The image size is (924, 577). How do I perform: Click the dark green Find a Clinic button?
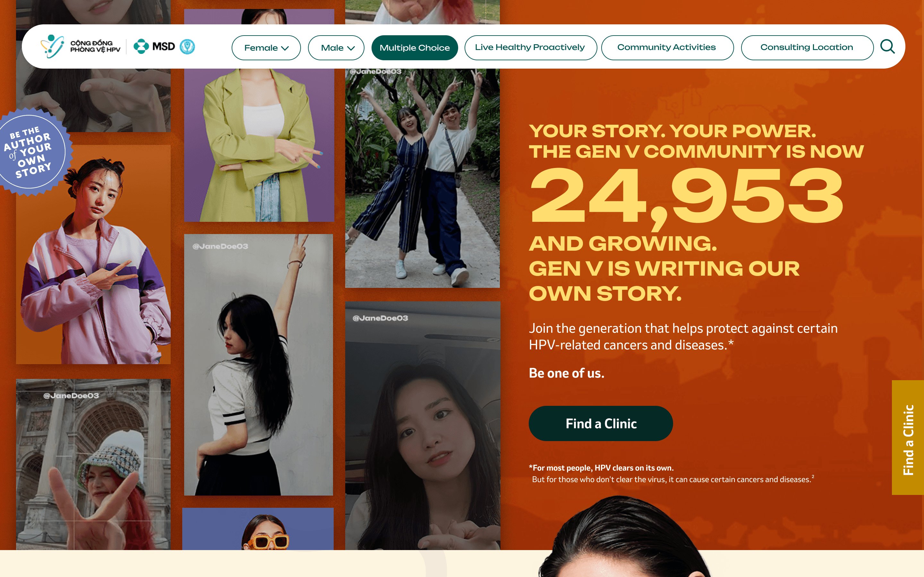pyautogui.click(x=601, y=423)
